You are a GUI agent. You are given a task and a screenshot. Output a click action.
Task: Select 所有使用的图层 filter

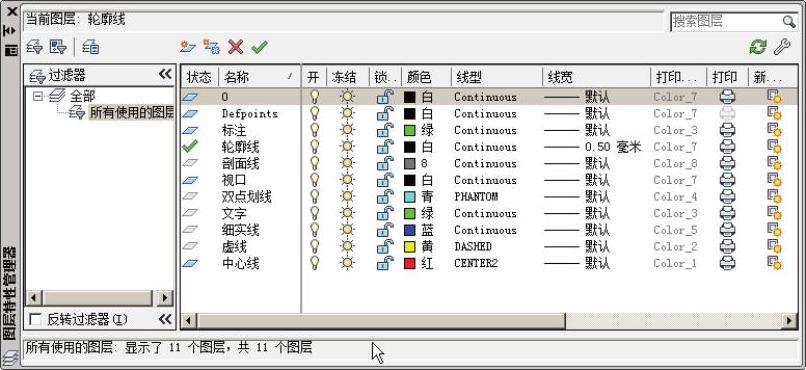[131, 113]
